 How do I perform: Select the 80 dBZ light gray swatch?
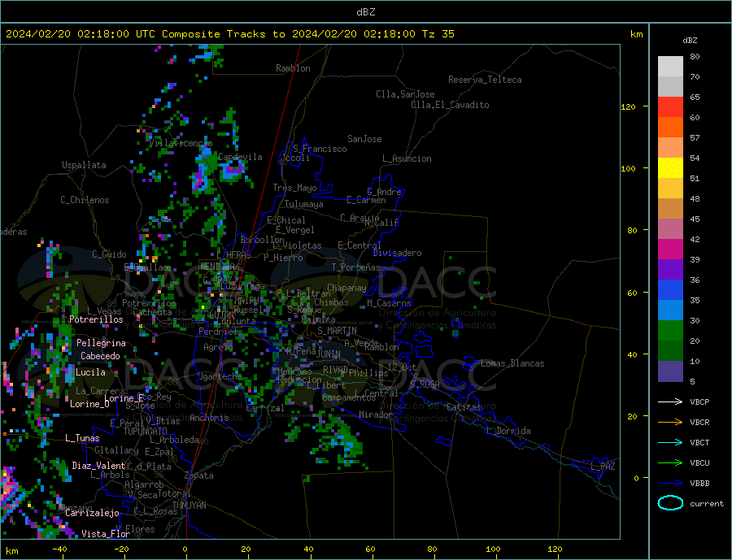click(x=670, y=67)
